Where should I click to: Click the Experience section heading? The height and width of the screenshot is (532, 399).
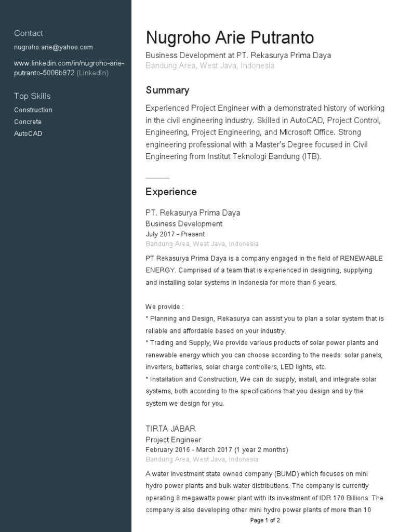click(171, 192)
